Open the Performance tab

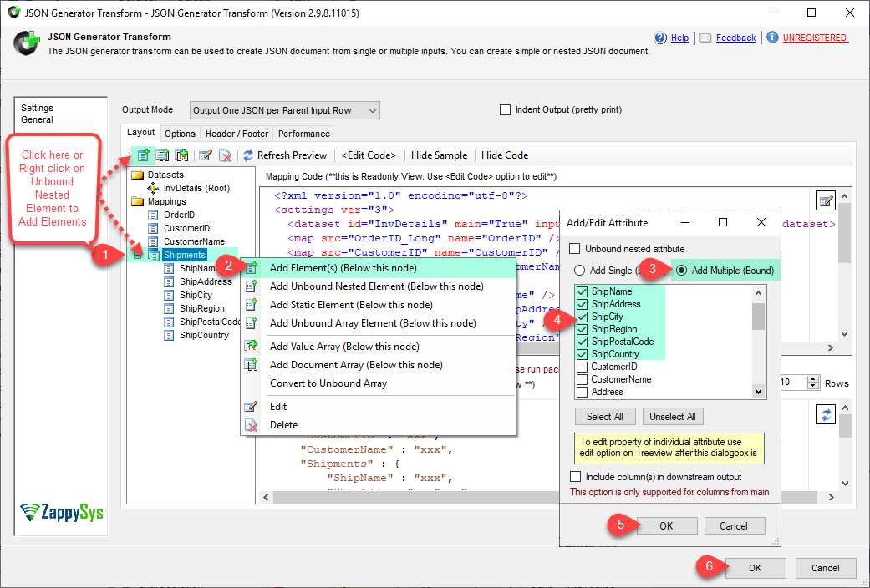coord(304,134)
